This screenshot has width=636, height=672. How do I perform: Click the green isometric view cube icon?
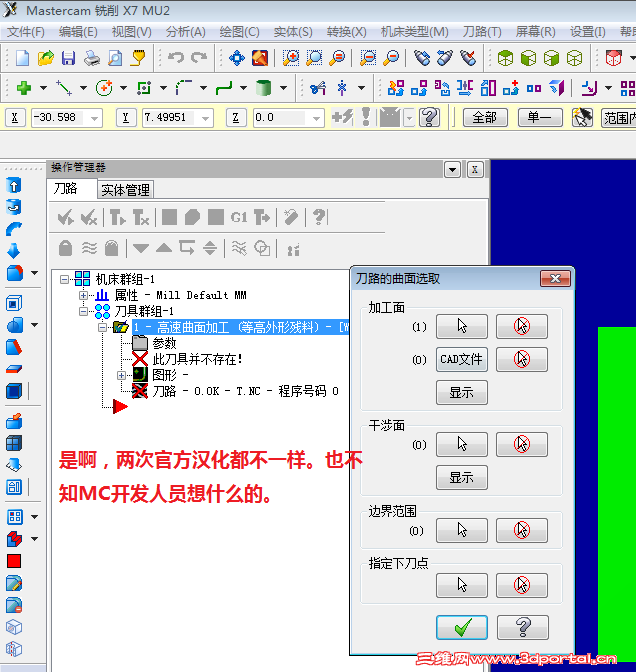coord(505,58)
